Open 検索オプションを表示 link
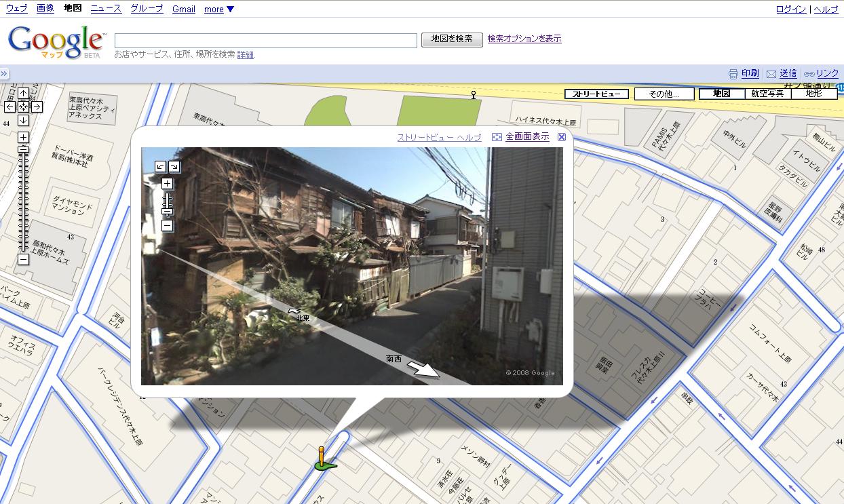 coord(524,39)
